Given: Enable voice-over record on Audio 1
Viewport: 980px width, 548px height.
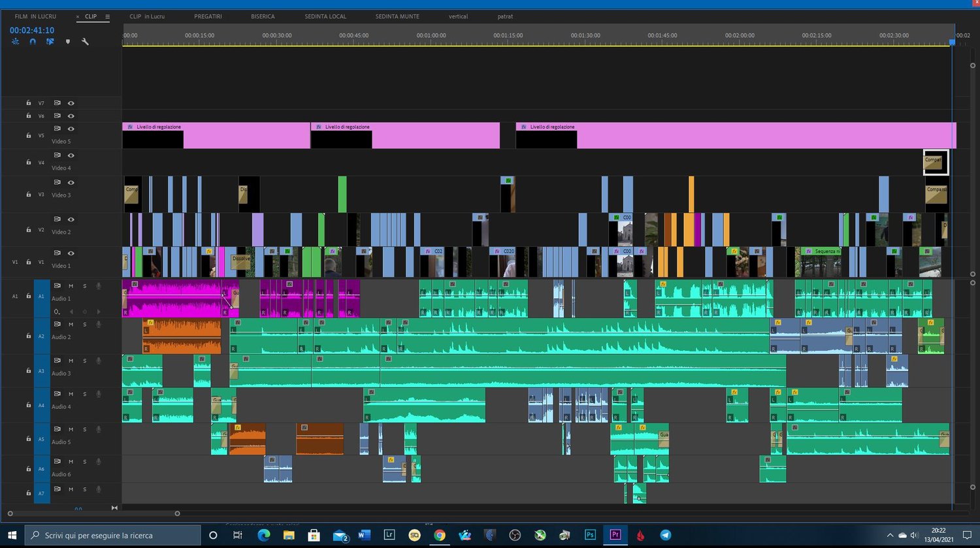Looking at the screenshot, I should pyautogui.click(x=99, y=285).
